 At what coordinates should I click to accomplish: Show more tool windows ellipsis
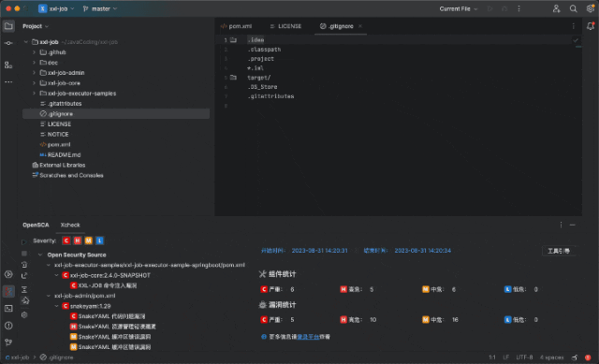(8, 82)
